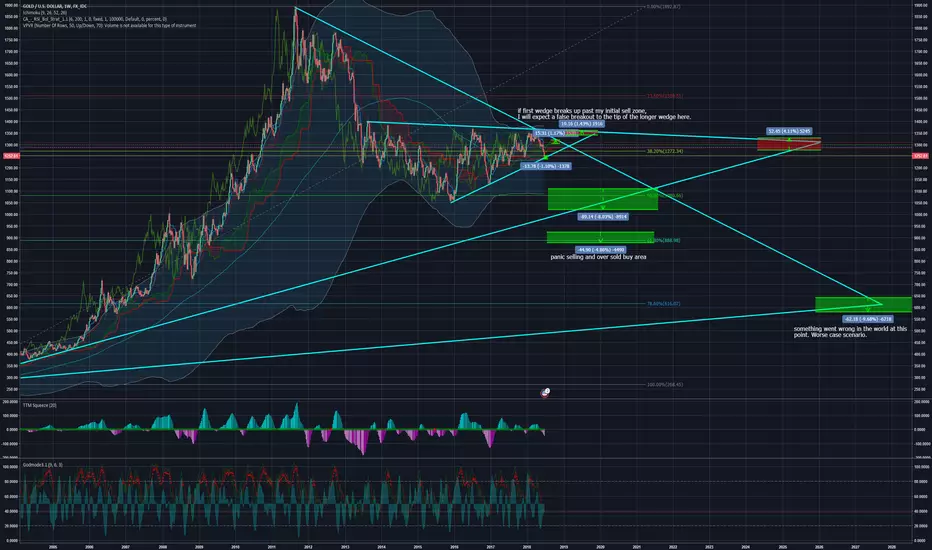The width and height of the screenshot is (932, 550).
Task: Click the TTM Squeeze (20) pane label
Action: pyautogui.click(x=40, y=406)
